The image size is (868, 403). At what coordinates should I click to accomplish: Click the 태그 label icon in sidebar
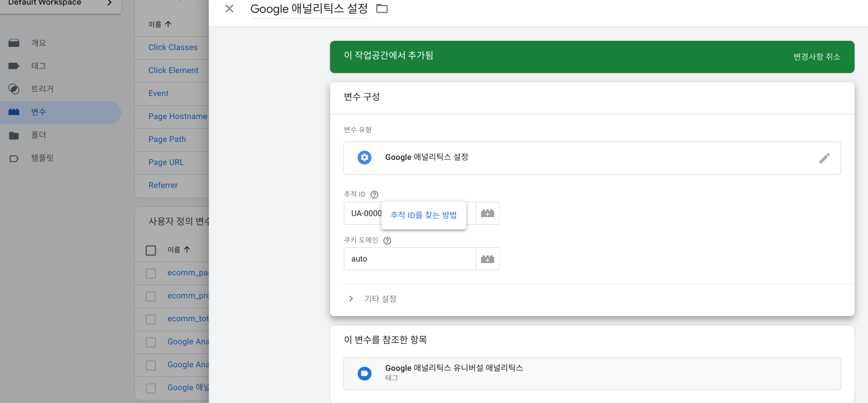(x=14, y=66)
